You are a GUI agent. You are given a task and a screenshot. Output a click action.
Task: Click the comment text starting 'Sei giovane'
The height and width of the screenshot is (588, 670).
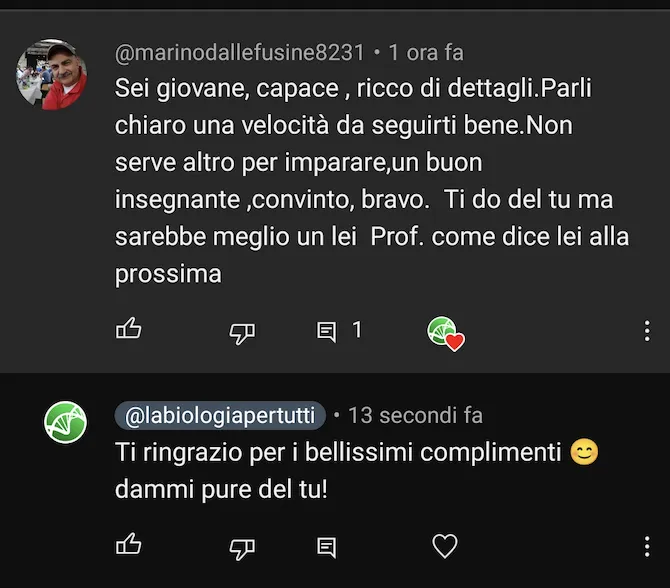point(372,181)
